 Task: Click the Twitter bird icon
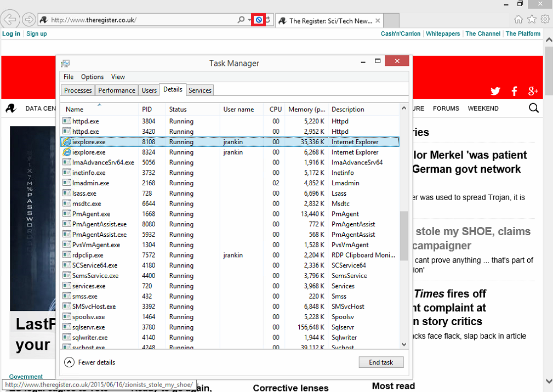[x=495, y=91]
